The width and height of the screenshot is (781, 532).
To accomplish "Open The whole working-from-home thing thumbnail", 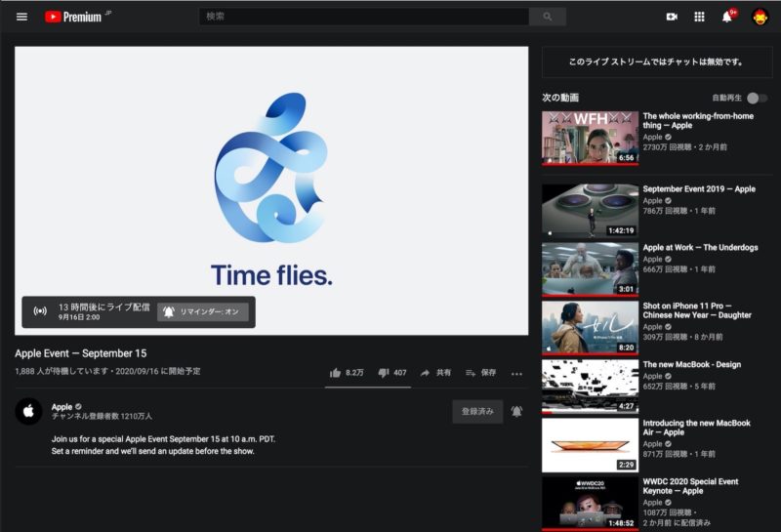I will (x=590, y=138).
